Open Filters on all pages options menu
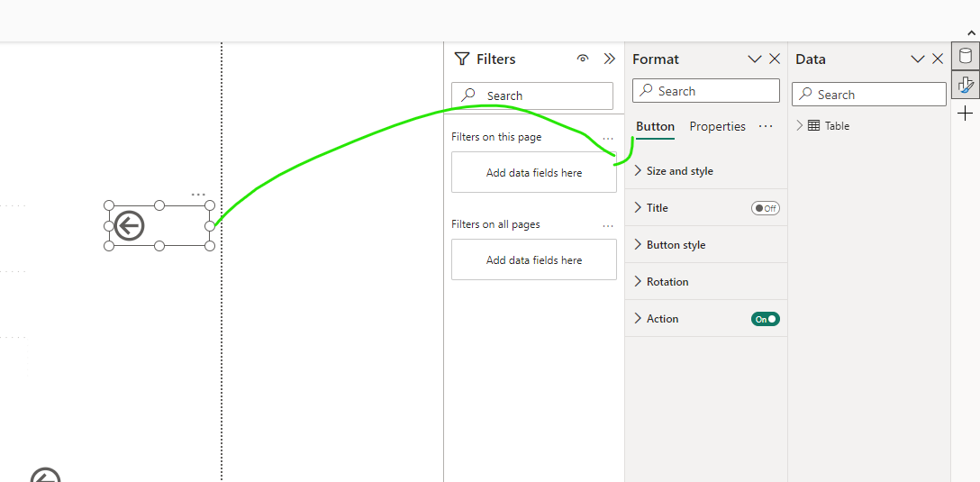 (608, 225)
